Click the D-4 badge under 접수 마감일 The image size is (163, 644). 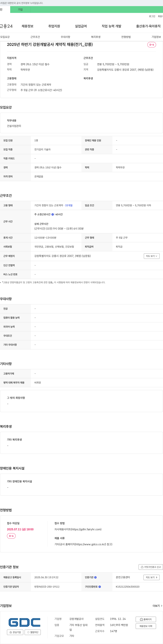pos(11,536)
